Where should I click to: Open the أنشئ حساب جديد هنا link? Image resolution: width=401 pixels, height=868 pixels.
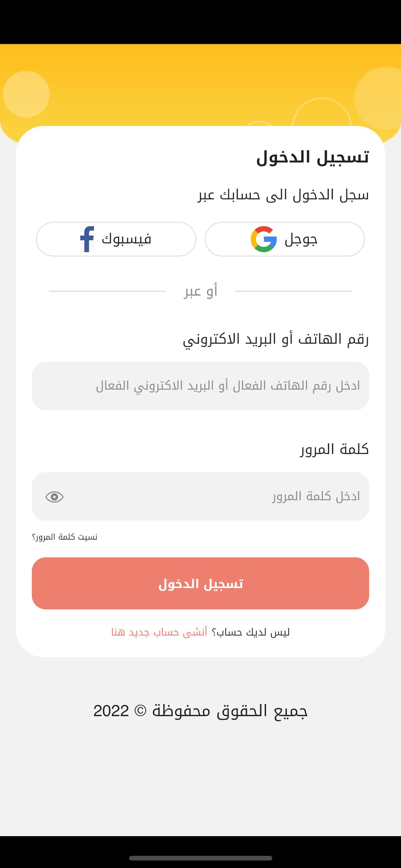coord(159,632)
